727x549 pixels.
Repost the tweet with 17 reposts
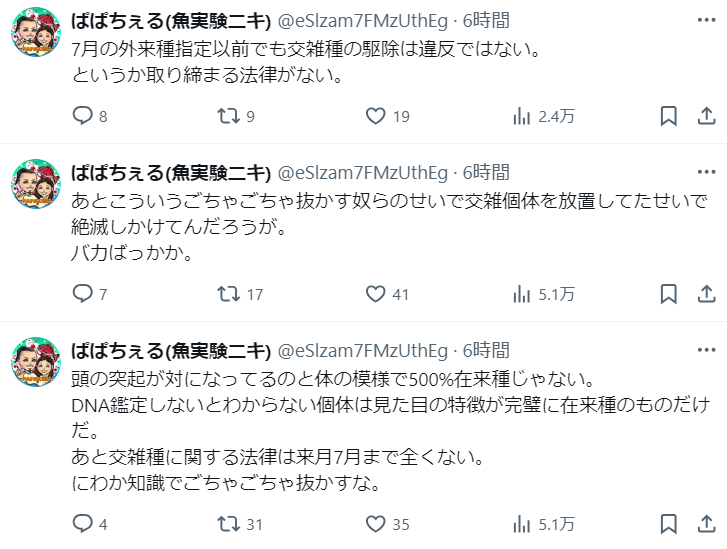click(229, 294)
